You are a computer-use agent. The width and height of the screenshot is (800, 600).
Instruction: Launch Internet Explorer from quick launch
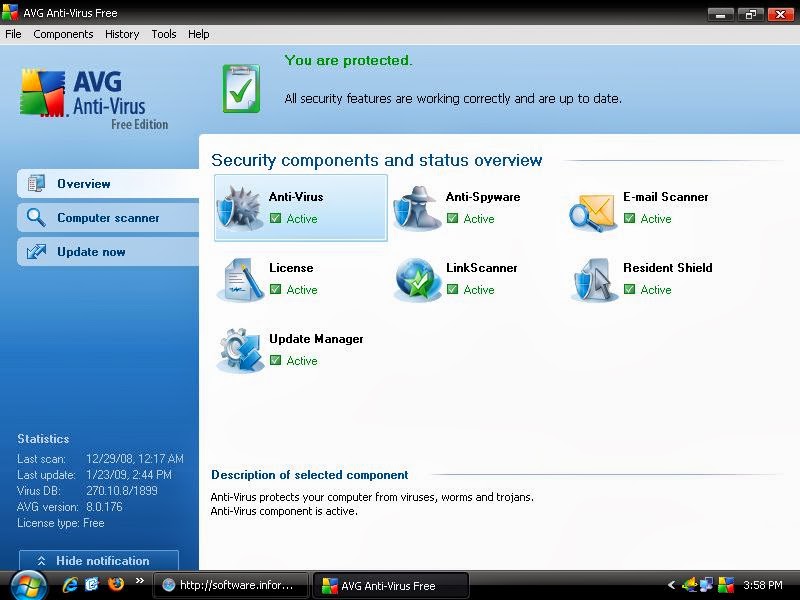tap(70, 585)
